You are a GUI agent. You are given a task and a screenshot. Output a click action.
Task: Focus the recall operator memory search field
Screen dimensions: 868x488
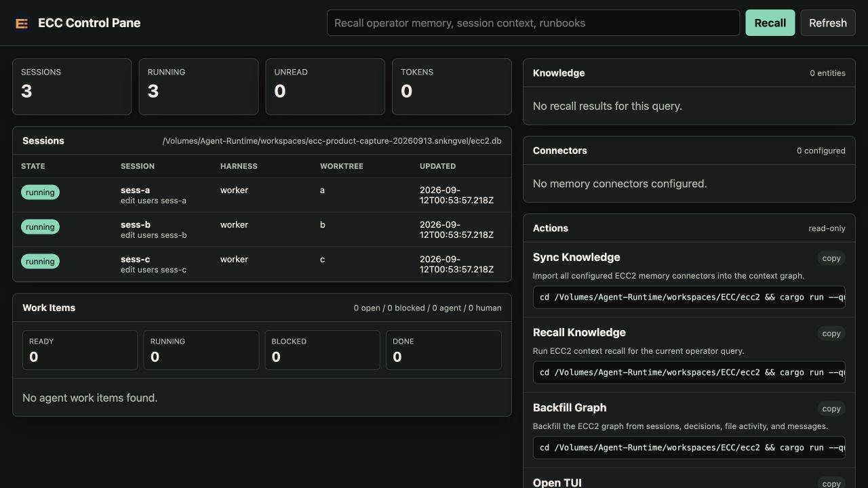(533, 23)
